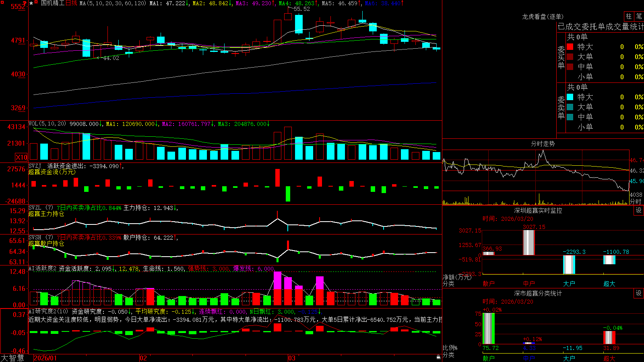Click the teal 大单 swatch under 委卖单
The width and height of the screenshot is (644, 362).
click(x=570, y=107)
